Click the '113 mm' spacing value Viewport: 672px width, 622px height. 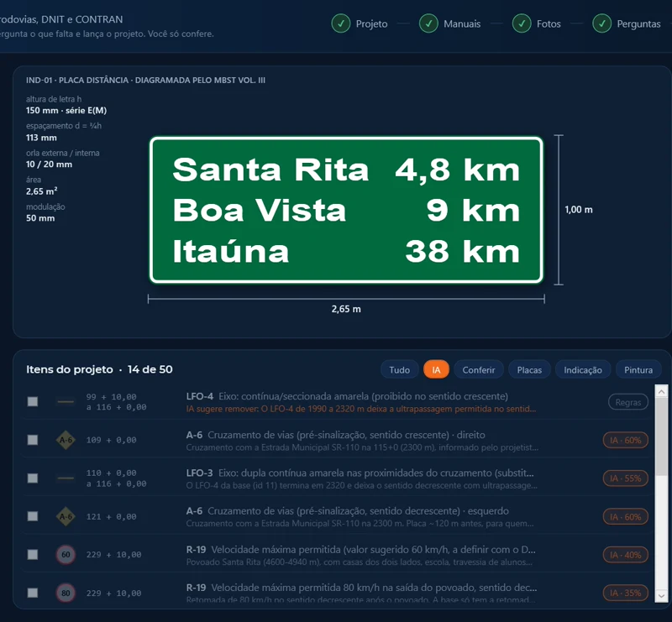(x=41, y=138)
